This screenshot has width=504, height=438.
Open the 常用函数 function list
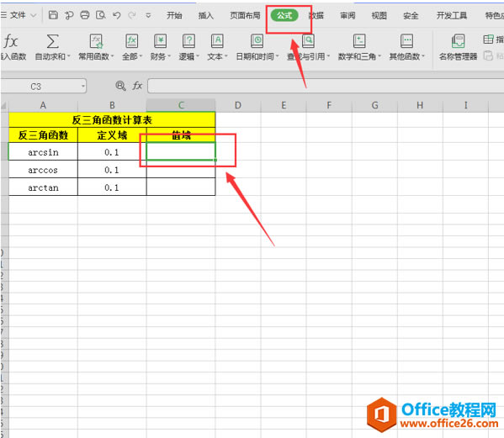(96, 47)
